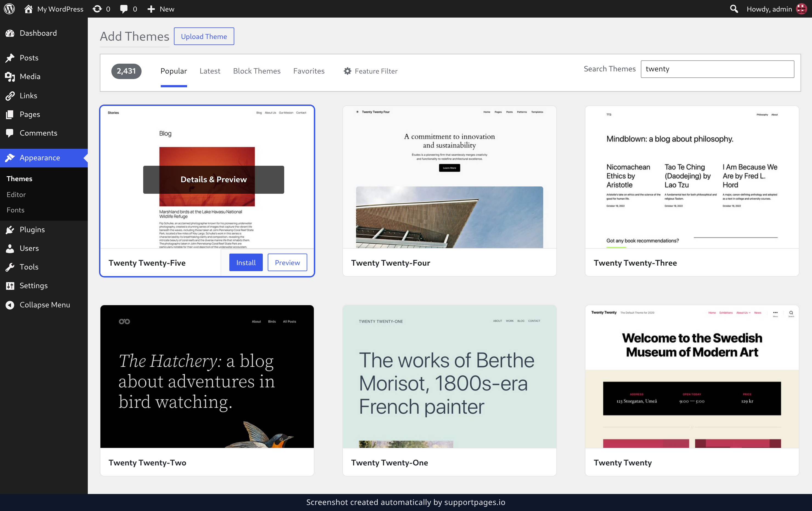Open the WordPress logo menu
The width and height of the screenshot is (812, 511).
point(9,9)
